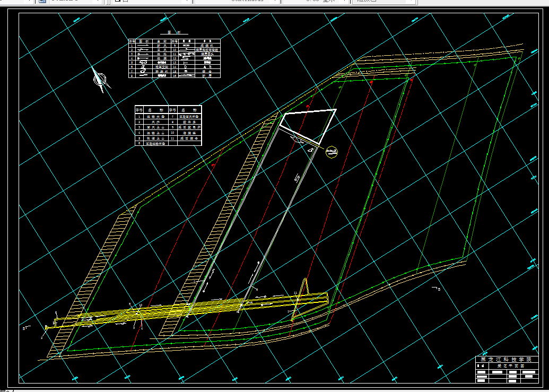The height and width of the screenshot is (392, 549).
Task: Click 绞车房 cell in the name table
Action: (x=189, y=122)
